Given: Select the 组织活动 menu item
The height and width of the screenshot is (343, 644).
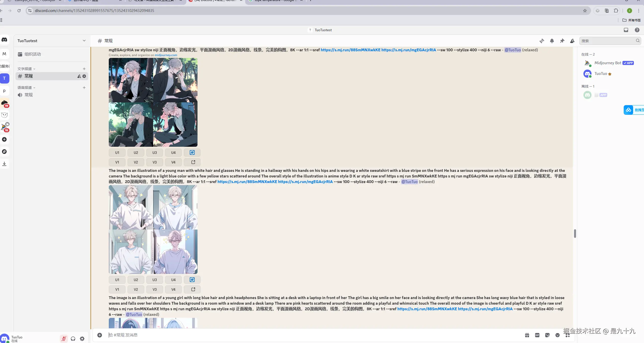Looking at the screenshot, I should (32, 54).
